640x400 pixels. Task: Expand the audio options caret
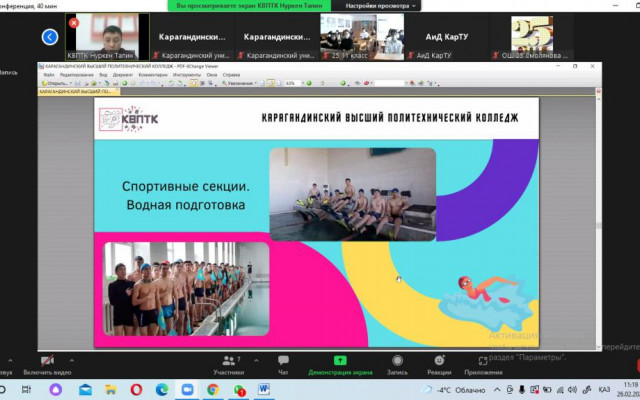tap(10, 360)
